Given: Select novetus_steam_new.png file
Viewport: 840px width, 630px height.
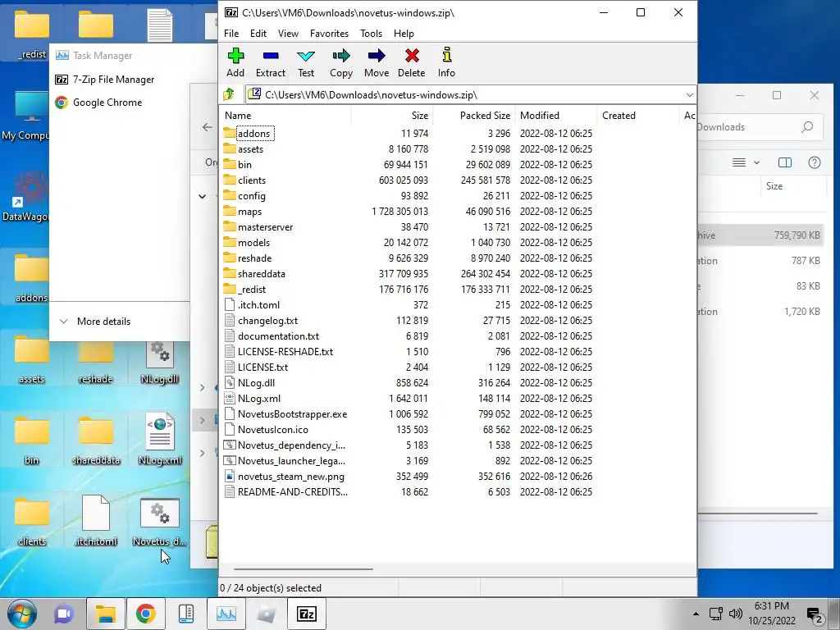Looking at the screenshot, I should point(409,476).
